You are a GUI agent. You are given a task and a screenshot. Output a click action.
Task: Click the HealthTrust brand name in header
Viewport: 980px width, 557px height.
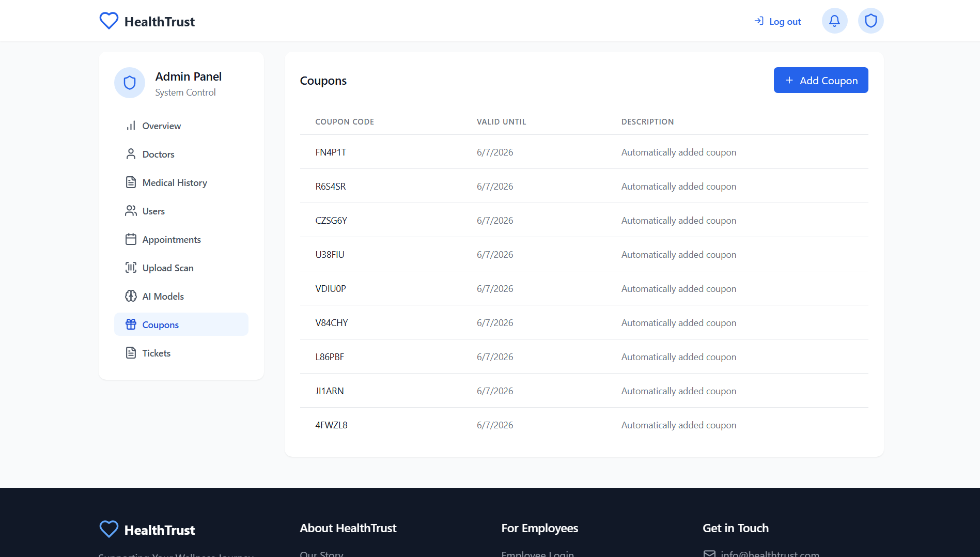pos(160,22)
